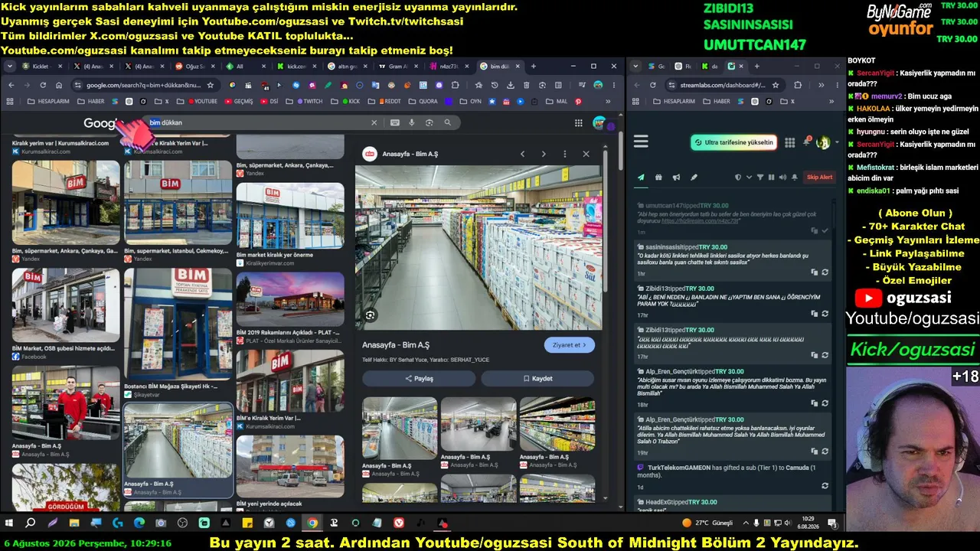Viewport: 980px width, 551px height.
Task: Open the Google apps grid
Action: (x=579, y=122)
